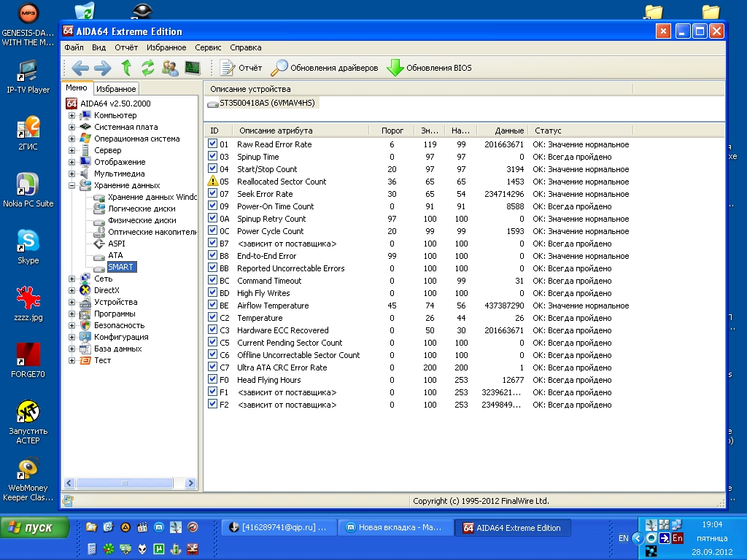
Task: Collapse the Хранение данных tree node
Action: [72, 185]
